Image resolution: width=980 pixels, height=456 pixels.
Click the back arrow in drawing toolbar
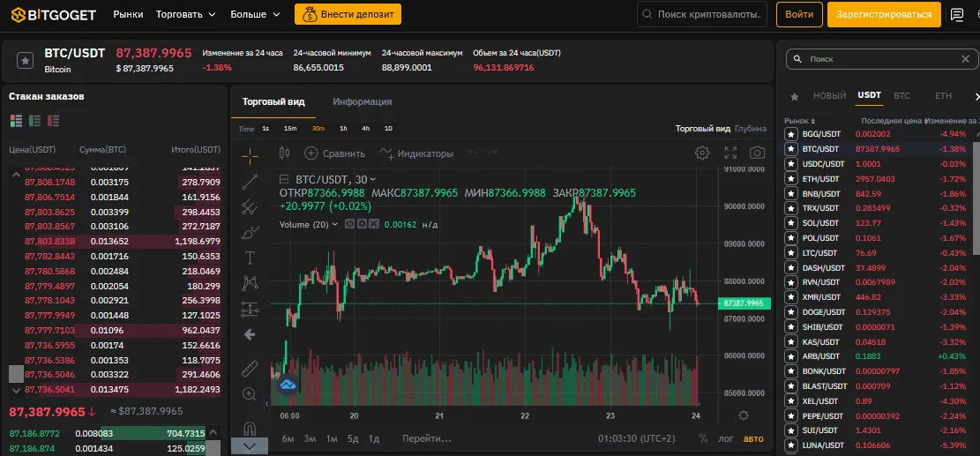point(250,335)
